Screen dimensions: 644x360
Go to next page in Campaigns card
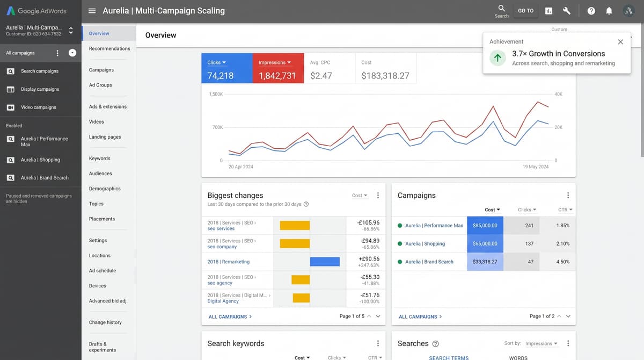click(x=568, y=316)
